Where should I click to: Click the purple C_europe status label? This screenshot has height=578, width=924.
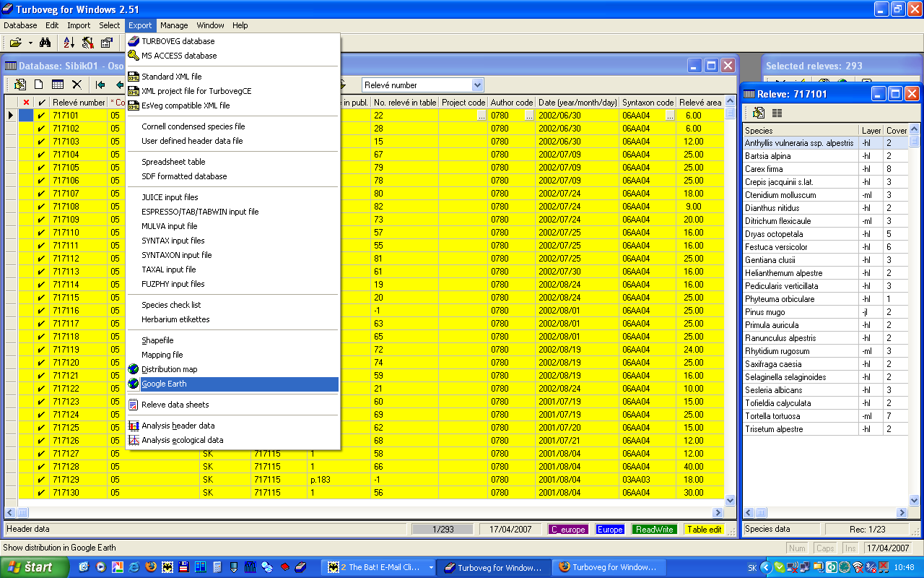568,530
